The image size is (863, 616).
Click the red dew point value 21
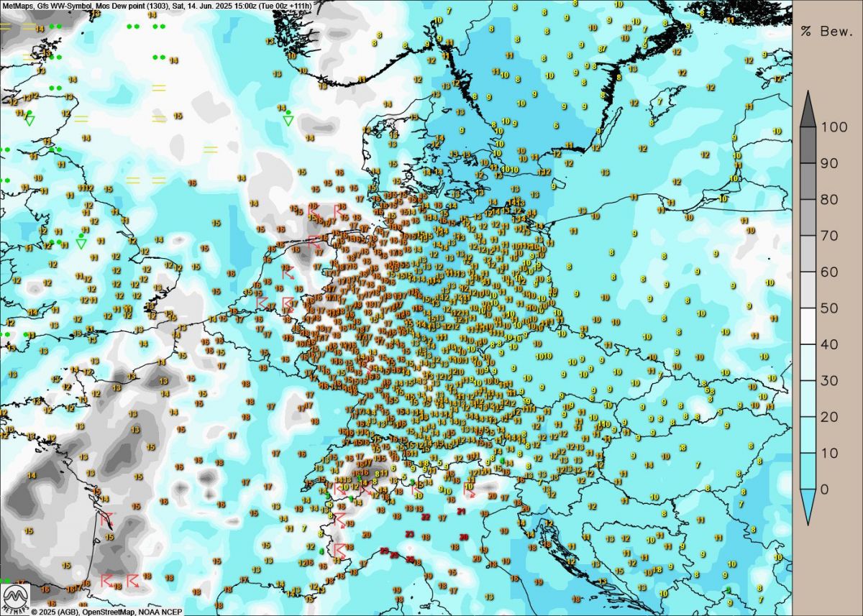pyautogui.click(x=461, y=511)
